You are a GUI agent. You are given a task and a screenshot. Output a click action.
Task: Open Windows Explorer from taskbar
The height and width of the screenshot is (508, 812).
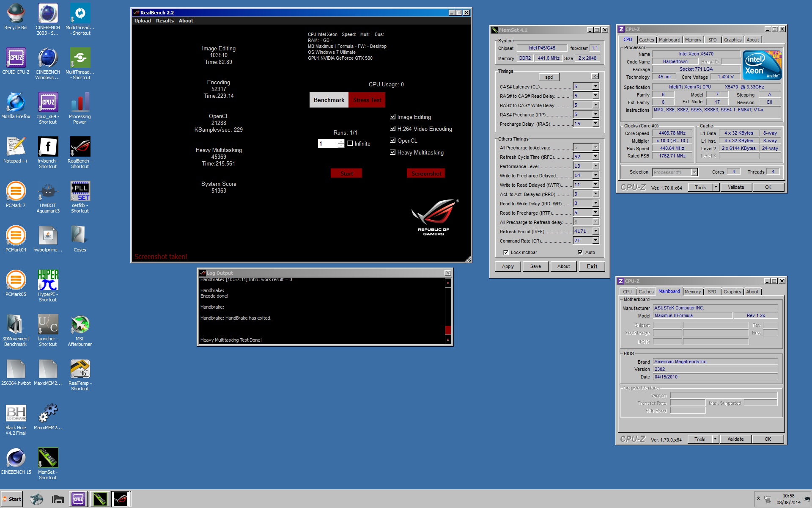point(58,499)
